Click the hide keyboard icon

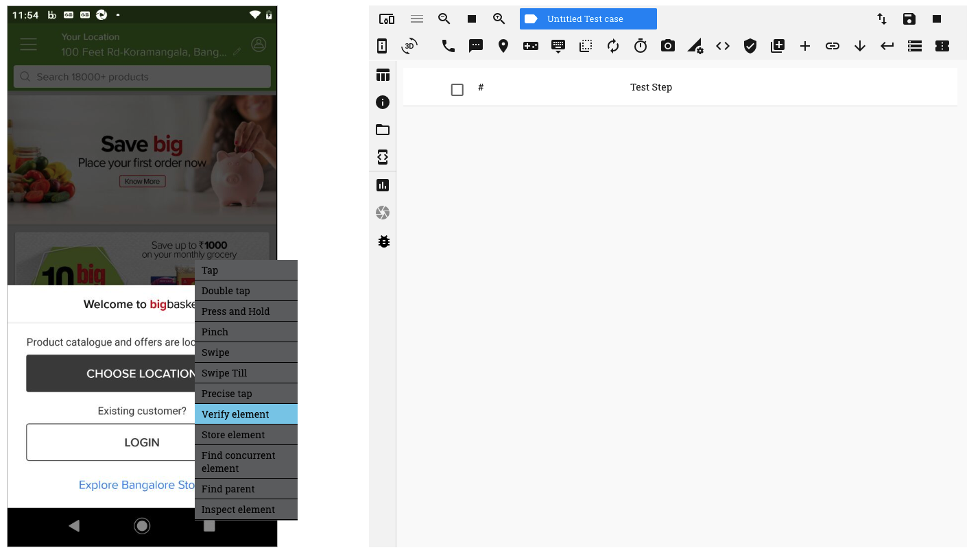(x=558, y=46)
